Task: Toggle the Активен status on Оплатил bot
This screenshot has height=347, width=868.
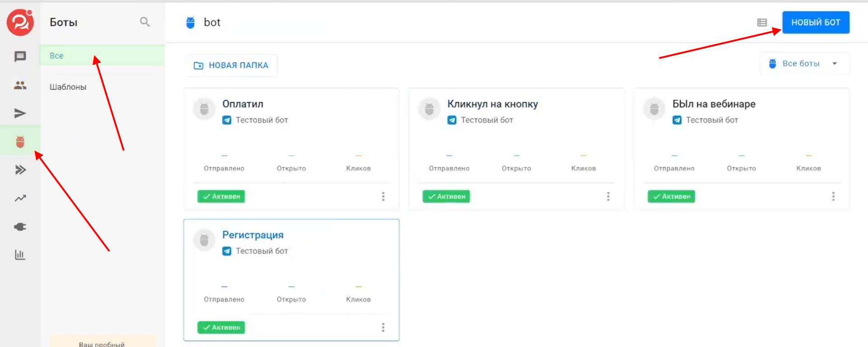Action: (x=221, y=197)
